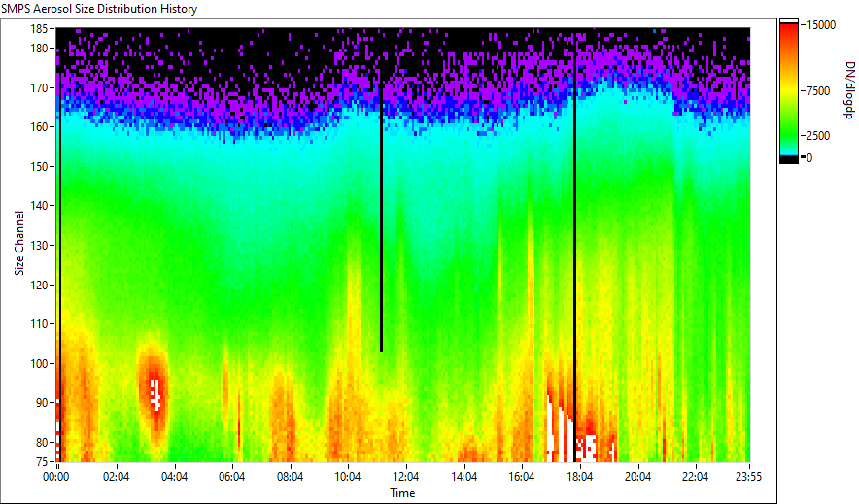Click the 160 size channel tick label
859x504 pixels.
pyautogui.click(x=40, y=127)
